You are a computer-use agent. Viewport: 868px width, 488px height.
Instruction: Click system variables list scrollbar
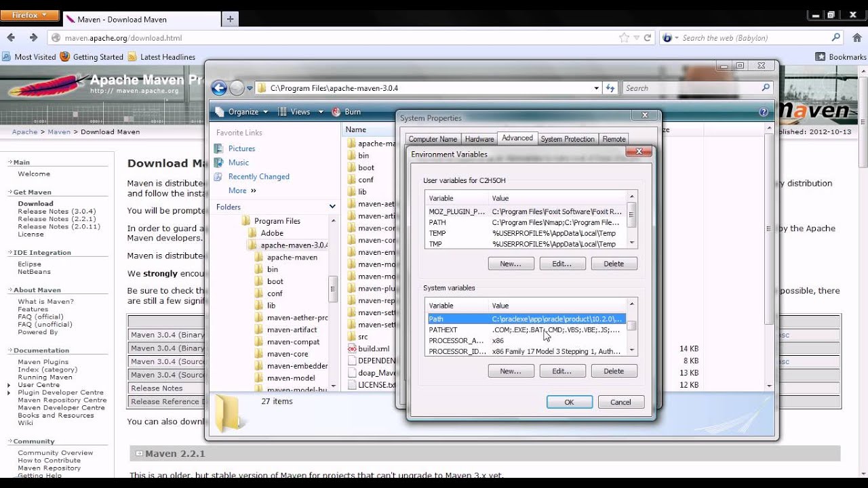click(632, 327)
